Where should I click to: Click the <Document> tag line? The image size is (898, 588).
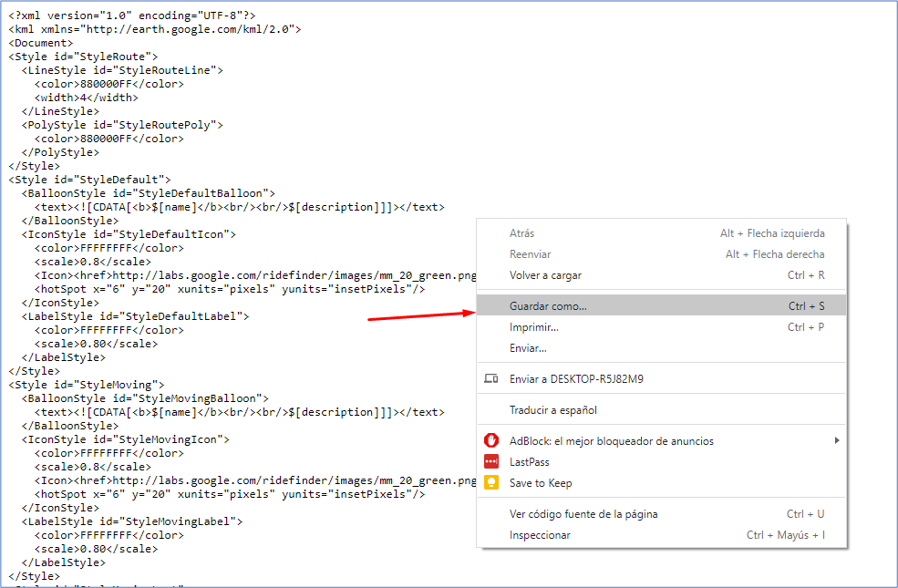41,43
